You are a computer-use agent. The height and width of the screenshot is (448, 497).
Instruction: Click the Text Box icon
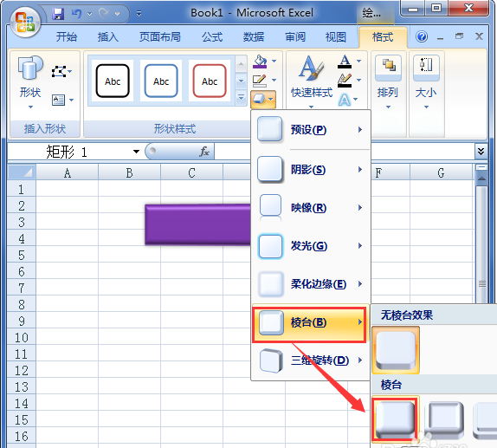58,101
